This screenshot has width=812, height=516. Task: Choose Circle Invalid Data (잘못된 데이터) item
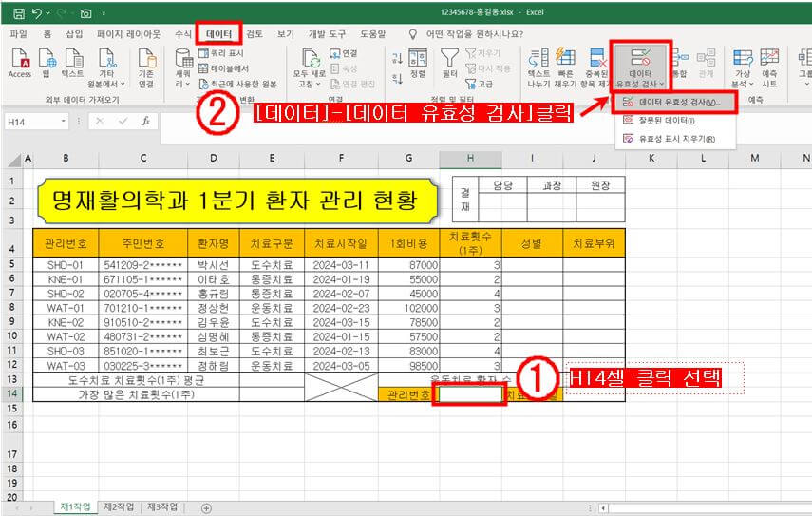coord(674,121)
